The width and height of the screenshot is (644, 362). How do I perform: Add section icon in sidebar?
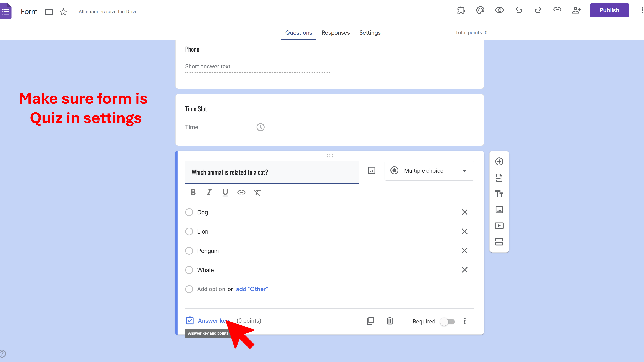click(499, 242)
